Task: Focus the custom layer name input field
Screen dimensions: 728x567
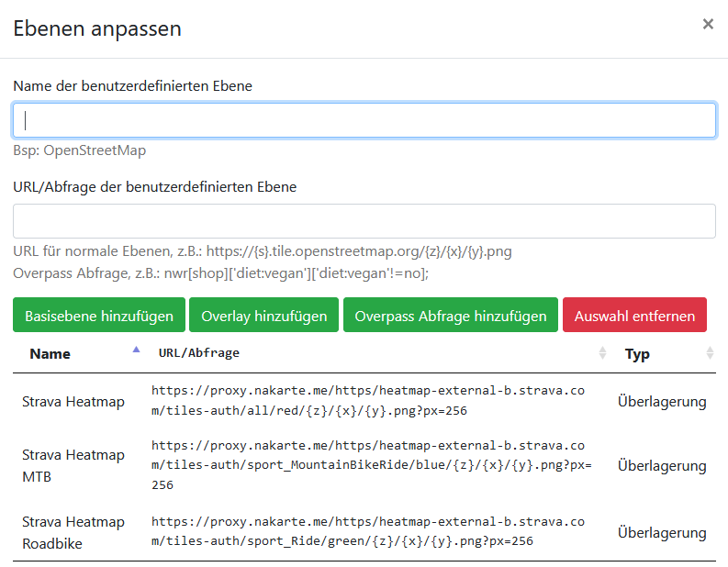Action: (364, 120)
